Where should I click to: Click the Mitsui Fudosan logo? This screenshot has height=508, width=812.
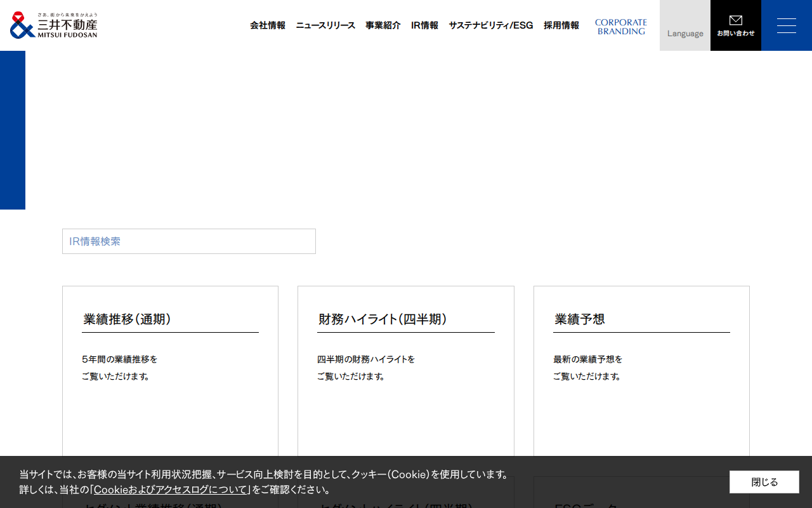[x=54, y=25]
